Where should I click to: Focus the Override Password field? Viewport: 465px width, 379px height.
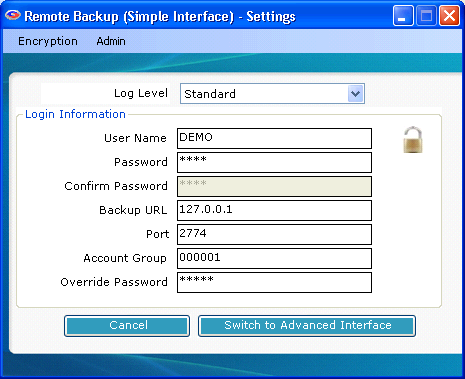(274, 282)
